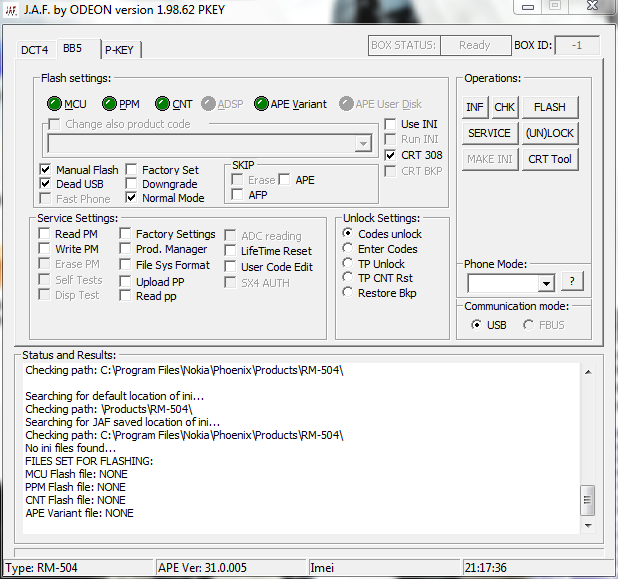Screen dimensions: 618x579
Task: Click the green MCU flash file indicator
Action: tap(54, 104)
